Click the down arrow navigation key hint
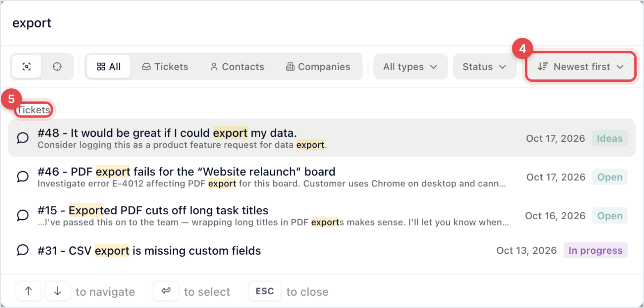This screenshot has height=308, width=644. (x=57, y=292)
